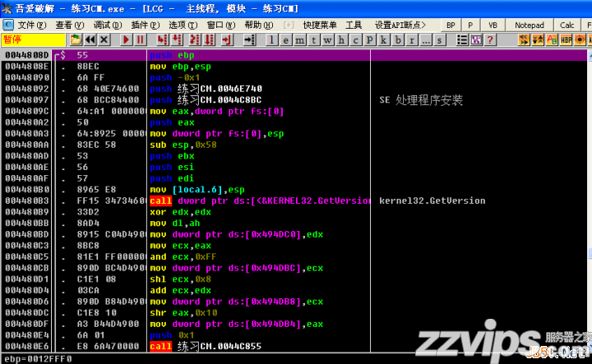Screen dimensions: 592x364
Task: Open the 工具 menu
Action: pos(354,25)
